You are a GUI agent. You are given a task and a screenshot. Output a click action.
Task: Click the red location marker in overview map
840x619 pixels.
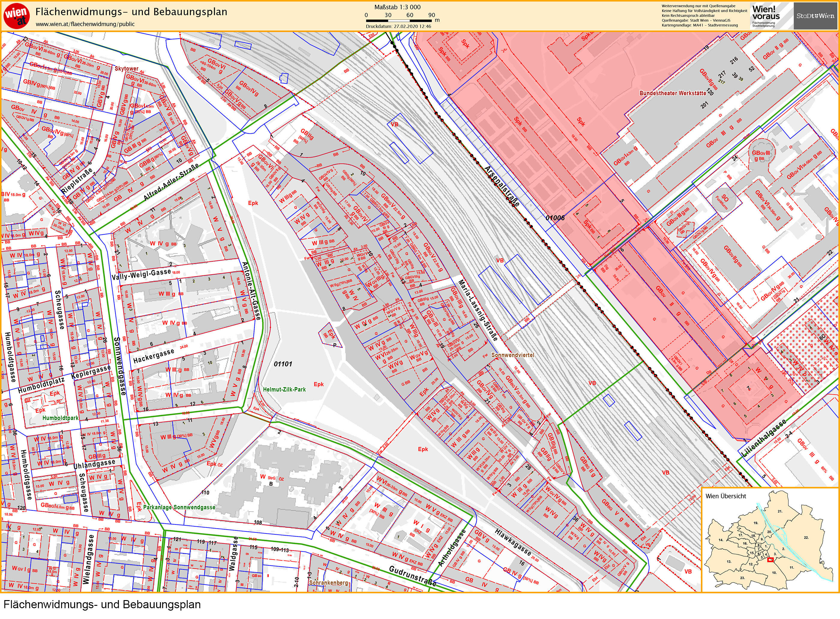[770, 560]
